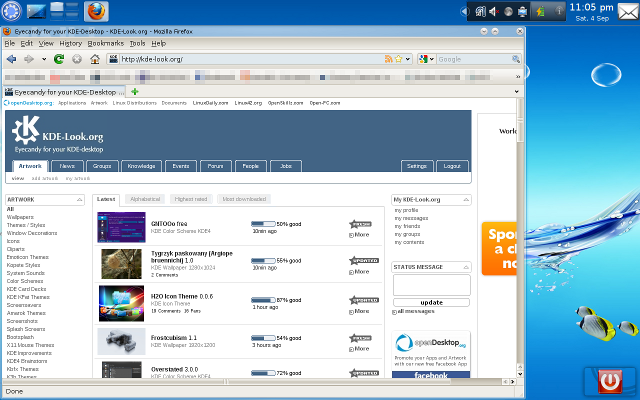Choose search engine from Google dropdown
Screen dimensions: 640x400
pyautogui.click(x=427, y=59)
